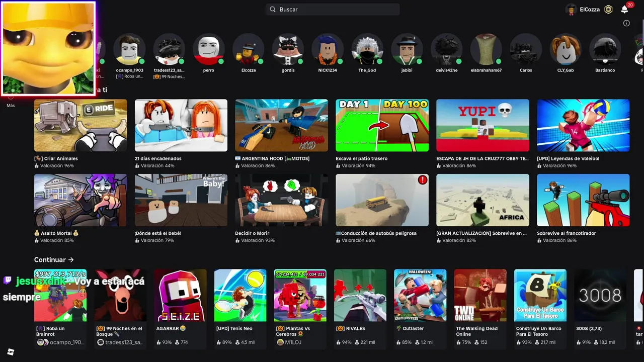Open friend NICK1234 avatar
This screenshot has width=644, height=362.
coord(328,49)
